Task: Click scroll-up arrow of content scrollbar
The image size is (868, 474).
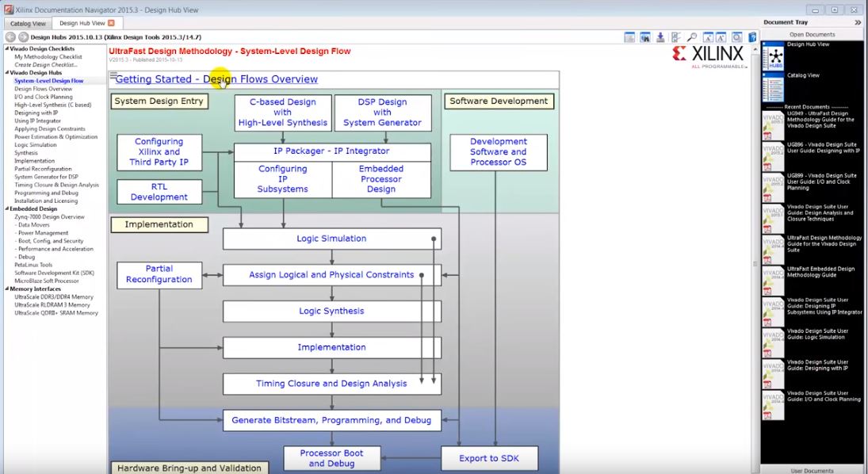Action: coord(754,50)
